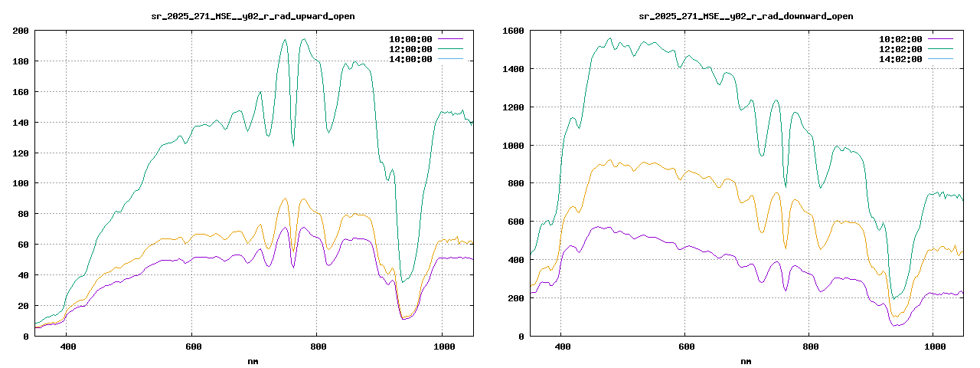Click the nm axis label under downward chart
The height and width of the screenshot is (368, 980).
746,360
